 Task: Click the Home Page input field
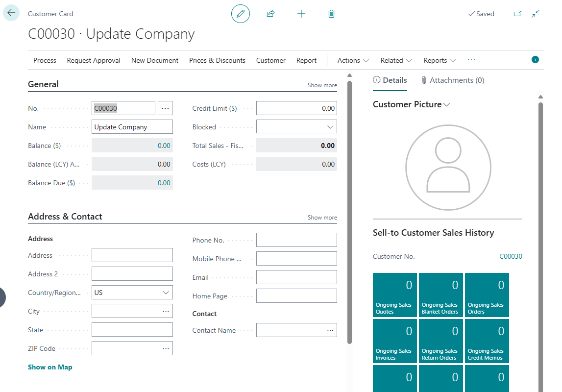tap(296, 296)
